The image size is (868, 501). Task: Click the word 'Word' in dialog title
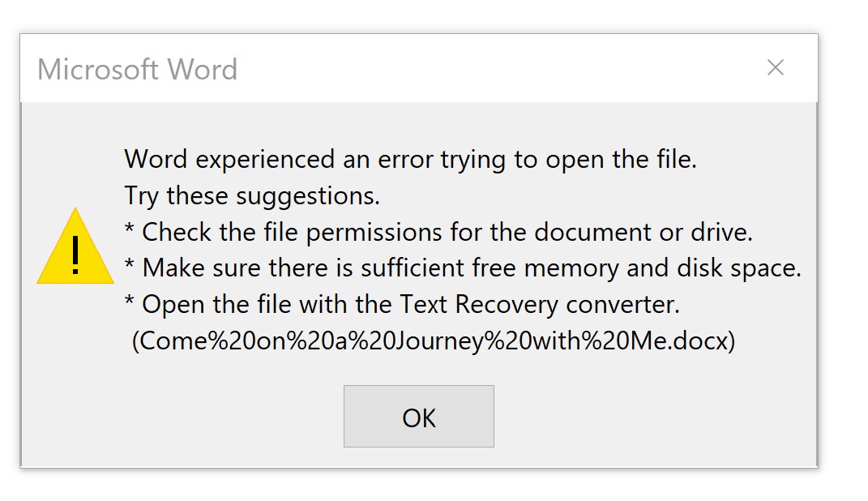tap(203, 69)
